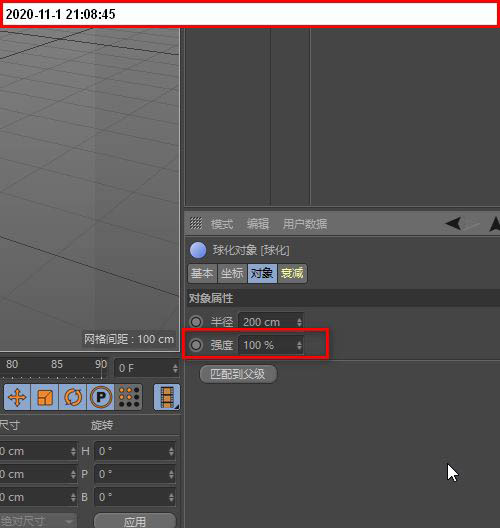Click the 0 F frame stepper arrows

[175, 368]
